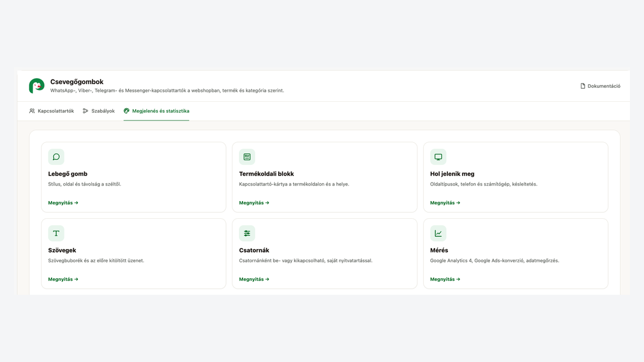
Task: Open the Dokumentáció link
Action: pyautogui.click(x=601, y=86)
